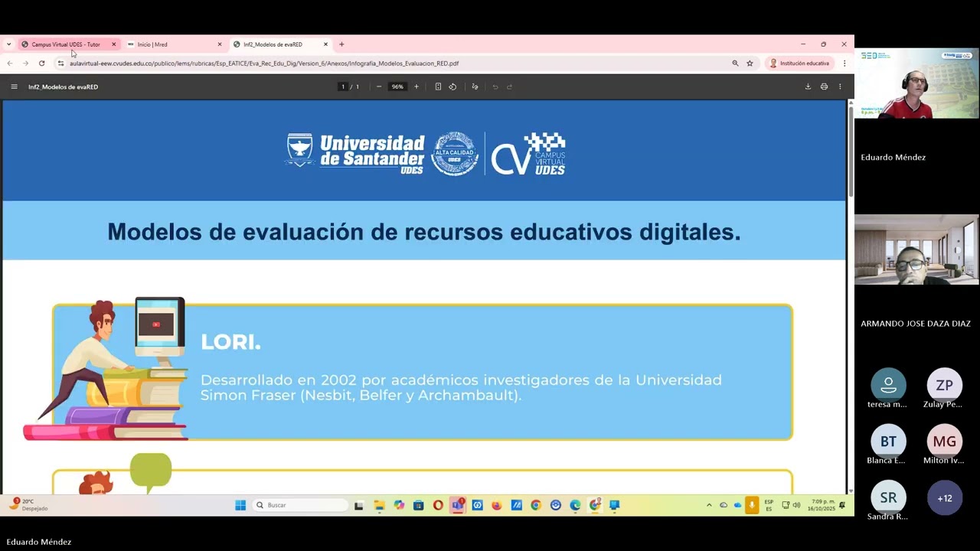
Task: Open weather widget showing 20°C
Action: 29,504
